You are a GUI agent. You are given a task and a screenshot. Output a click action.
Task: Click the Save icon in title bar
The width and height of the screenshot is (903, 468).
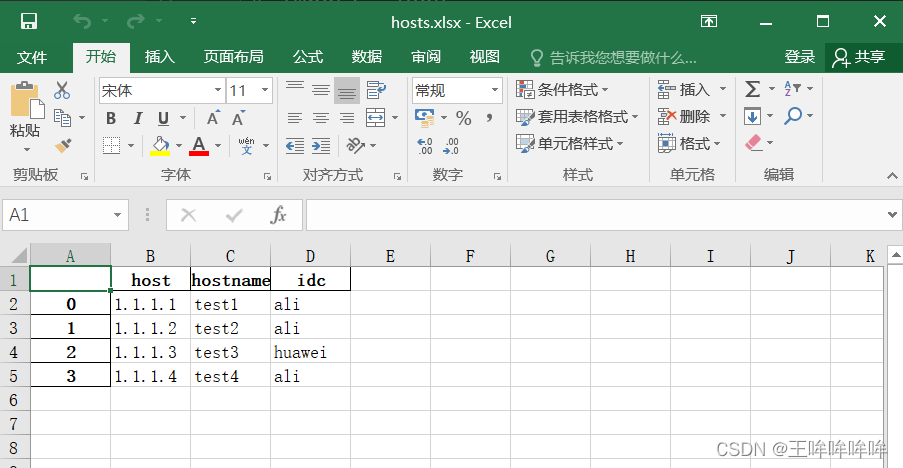click(29, 22)
